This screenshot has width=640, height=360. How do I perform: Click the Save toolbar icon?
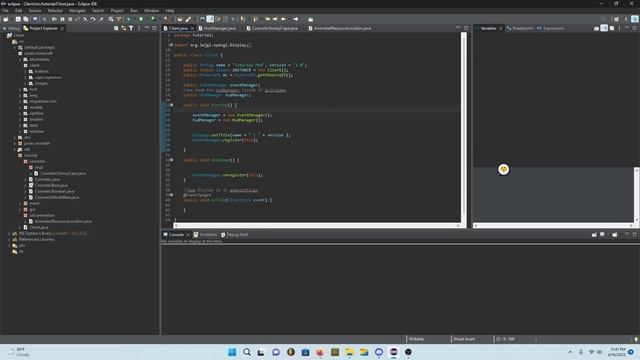click(18, 19)
